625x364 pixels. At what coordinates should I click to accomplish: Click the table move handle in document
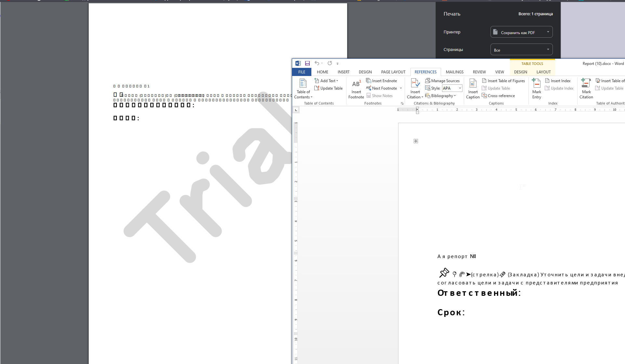click(x=416, y=141)
